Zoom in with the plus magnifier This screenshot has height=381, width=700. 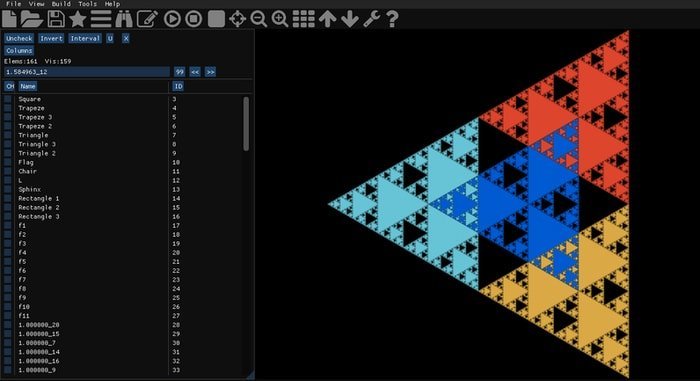coord(280,19)
